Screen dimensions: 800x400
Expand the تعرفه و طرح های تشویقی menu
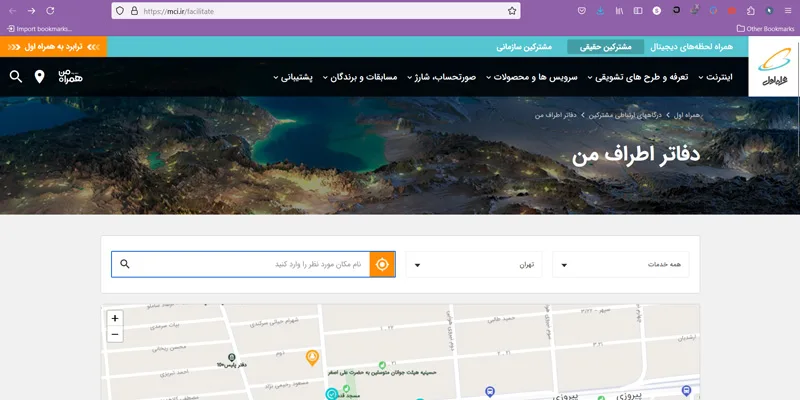pos(638,77)
